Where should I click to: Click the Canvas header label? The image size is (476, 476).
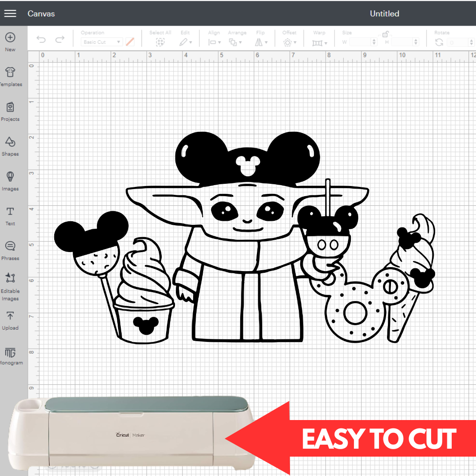click(41, 14)
